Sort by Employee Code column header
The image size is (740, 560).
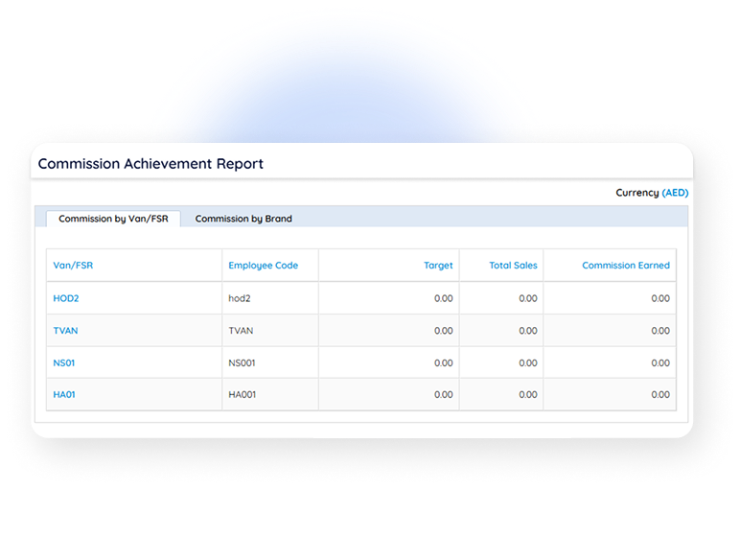coord(264,266)
